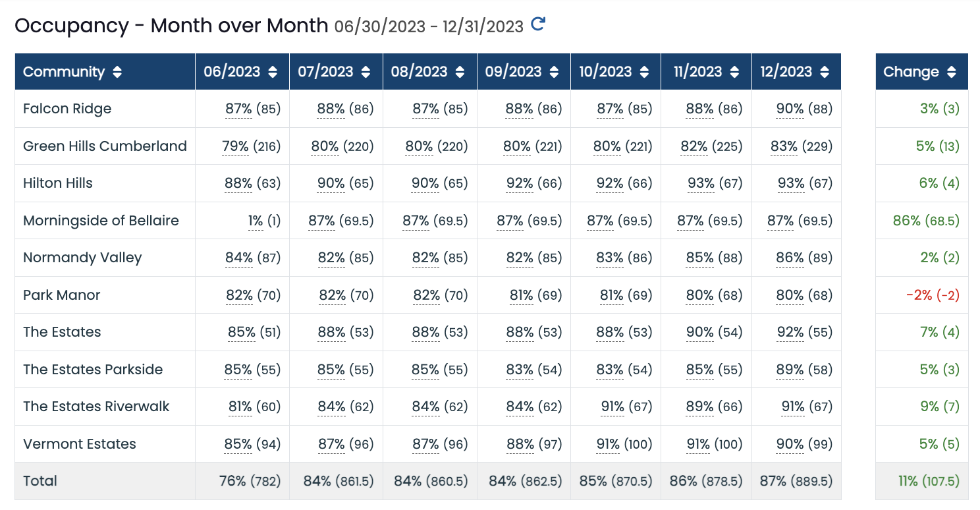980x510 pixels.
Task: Click the Total row 87% December cell
Action: click(x=796, y=481)
